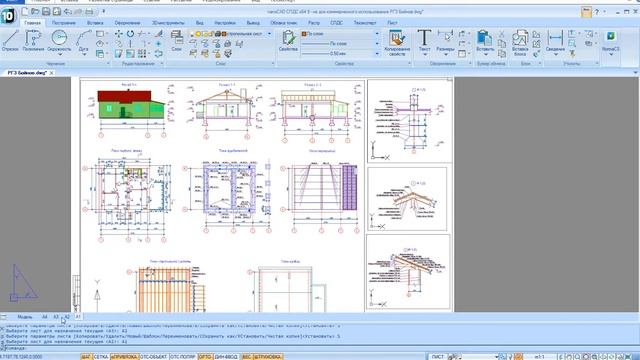
Task: Switch to the Настройки ribbon tab
Action: point(225,23)
